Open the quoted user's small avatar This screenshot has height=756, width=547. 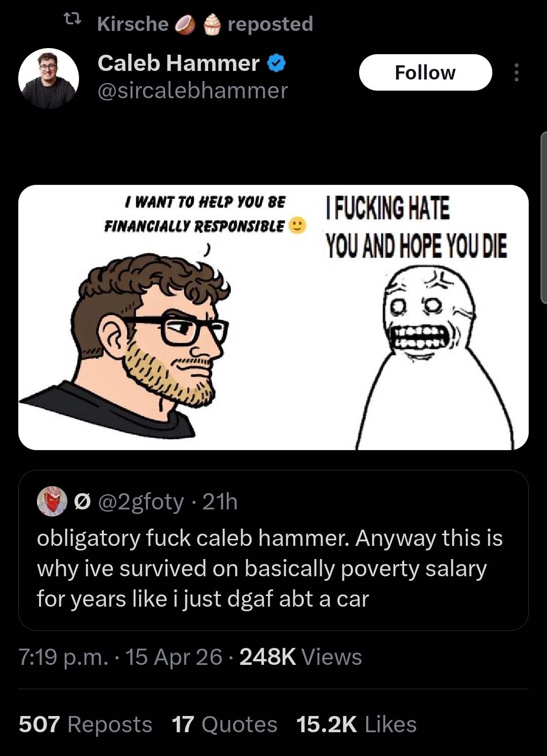pyautogui.click(x=52, y=501)
